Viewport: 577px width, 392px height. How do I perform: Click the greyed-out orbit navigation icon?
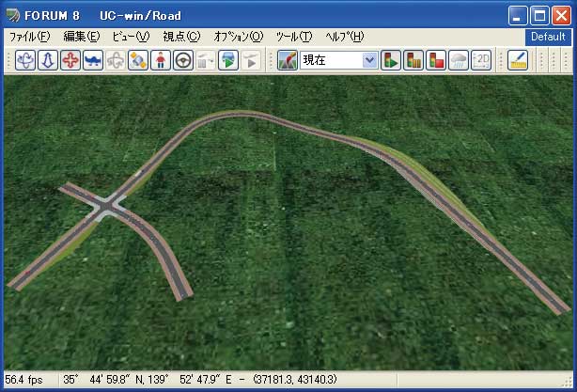click(116, 60)
